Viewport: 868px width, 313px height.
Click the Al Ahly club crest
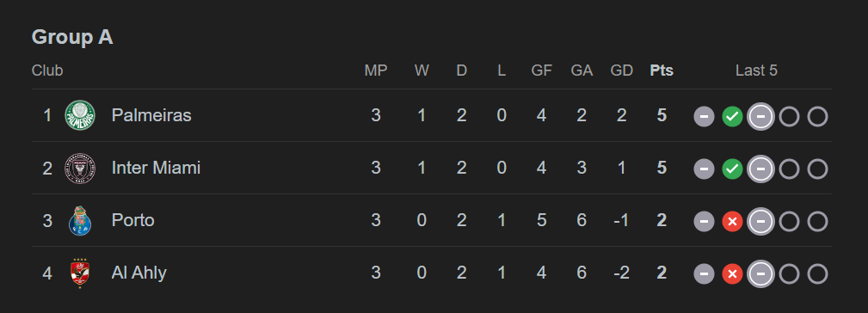coord(80,273)
